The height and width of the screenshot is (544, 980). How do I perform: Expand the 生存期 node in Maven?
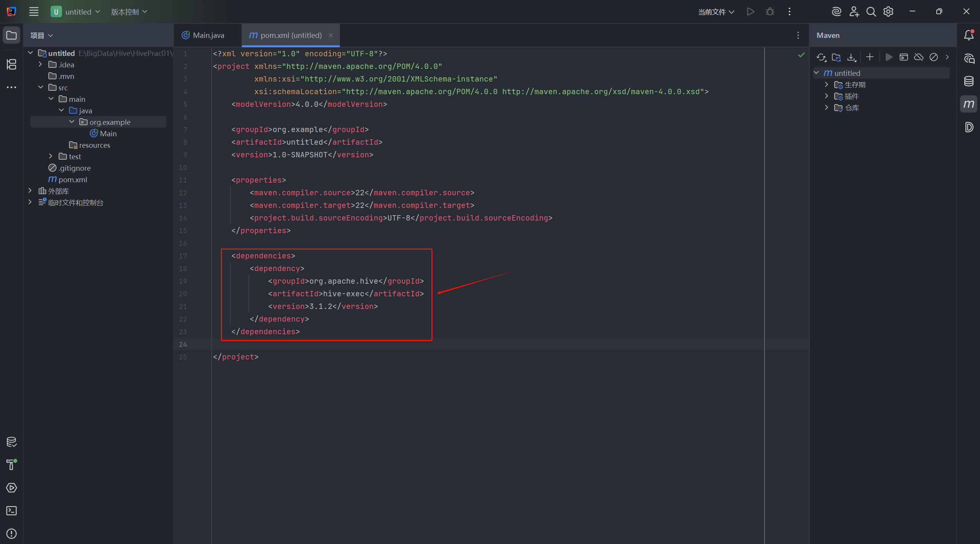[826, 85]
